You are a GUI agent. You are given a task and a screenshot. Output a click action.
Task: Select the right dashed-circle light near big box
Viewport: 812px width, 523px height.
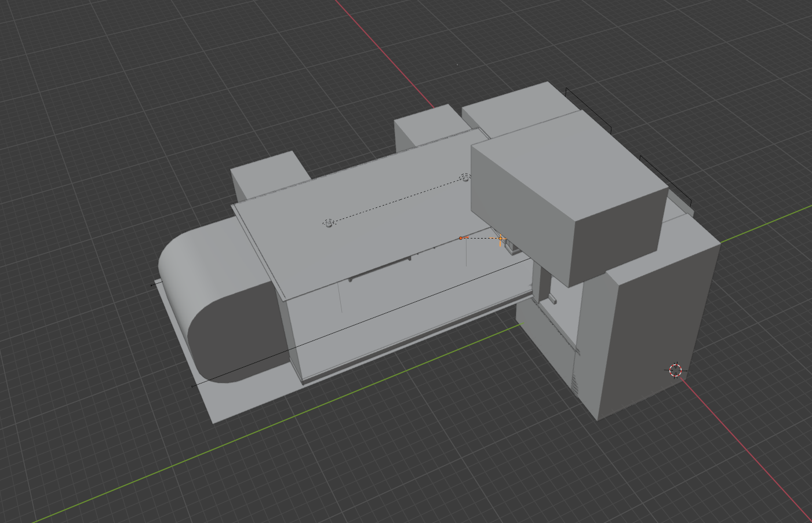[464, 178]
